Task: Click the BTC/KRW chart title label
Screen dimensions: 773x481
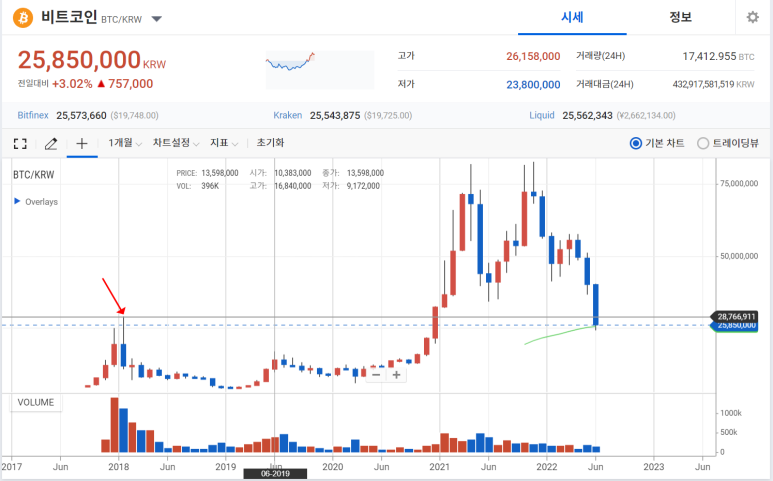Action: [x=34, y=174]
